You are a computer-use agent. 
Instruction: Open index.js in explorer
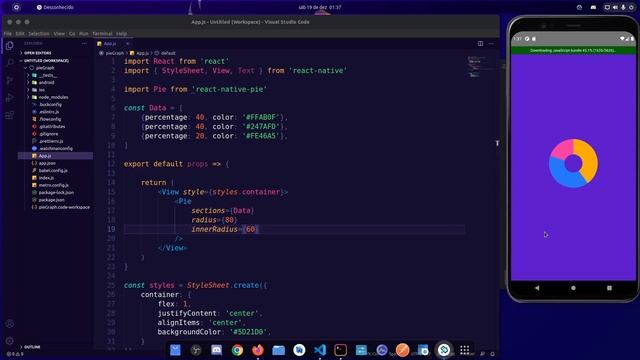coord(46,178)
